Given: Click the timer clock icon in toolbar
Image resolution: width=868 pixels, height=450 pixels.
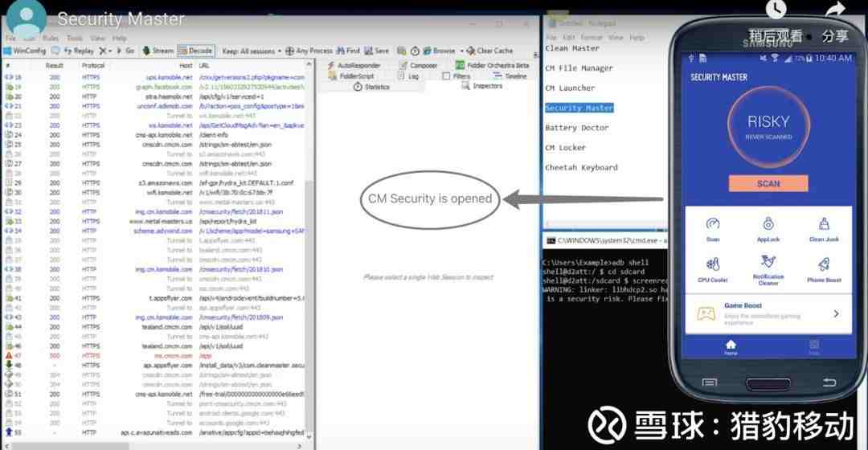Looking at the screenshot, I should [x=416, y=51].
